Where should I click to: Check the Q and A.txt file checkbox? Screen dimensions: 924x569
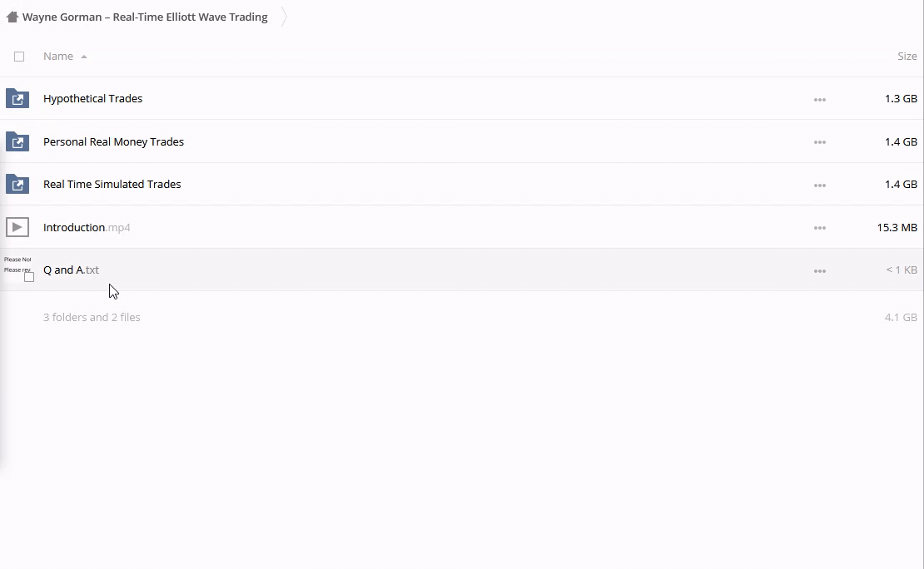(29, 277)
